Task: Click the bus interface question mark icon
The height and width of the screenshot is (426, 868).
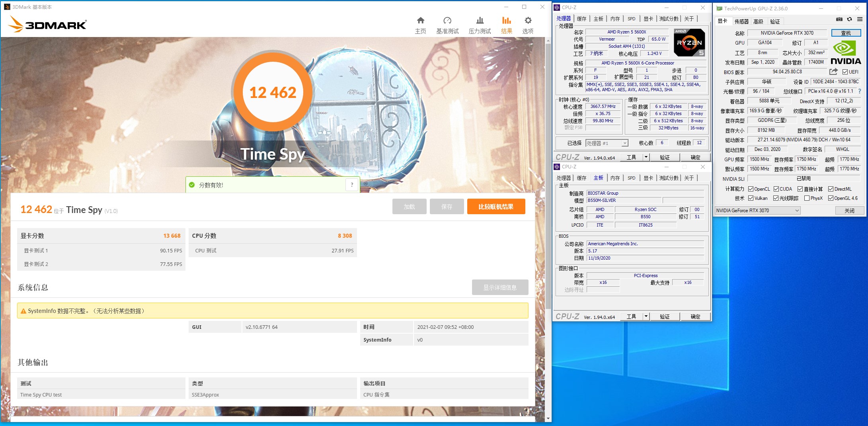Action: coord(860,91)
